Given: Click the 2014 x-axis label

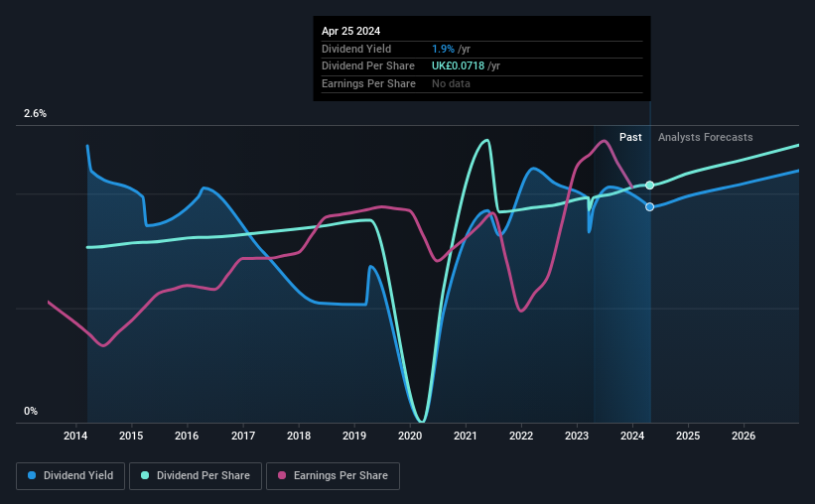Looking at the screenshot, I should click(75, 436).
